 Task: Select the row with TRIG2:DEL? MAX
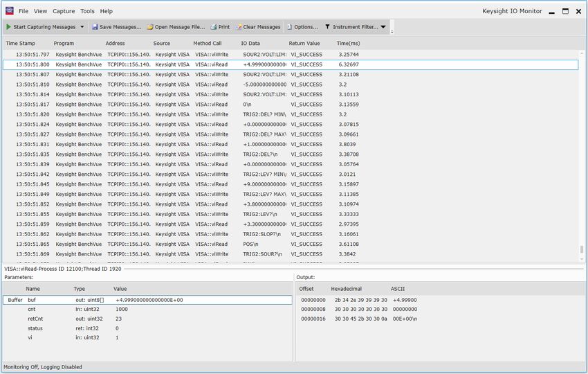click(x=291, y=134)
